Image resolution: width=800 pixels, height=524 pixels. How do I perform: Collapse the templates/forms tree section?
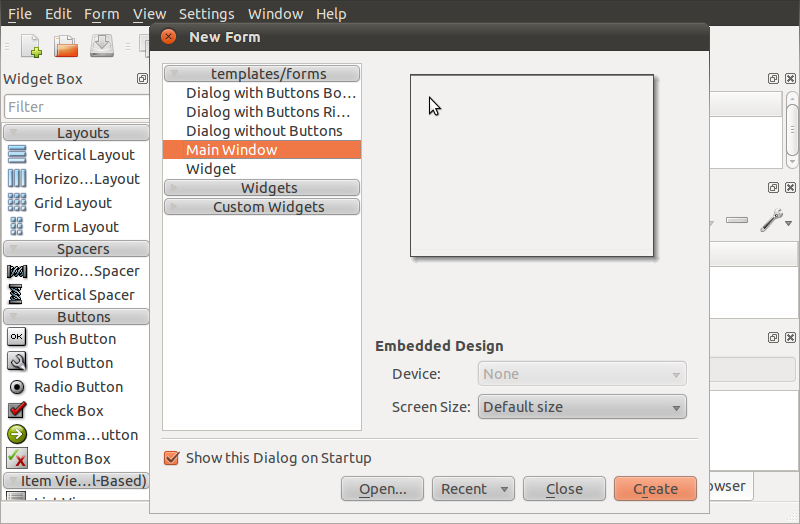pyautogui.click(x=262, y=73)
